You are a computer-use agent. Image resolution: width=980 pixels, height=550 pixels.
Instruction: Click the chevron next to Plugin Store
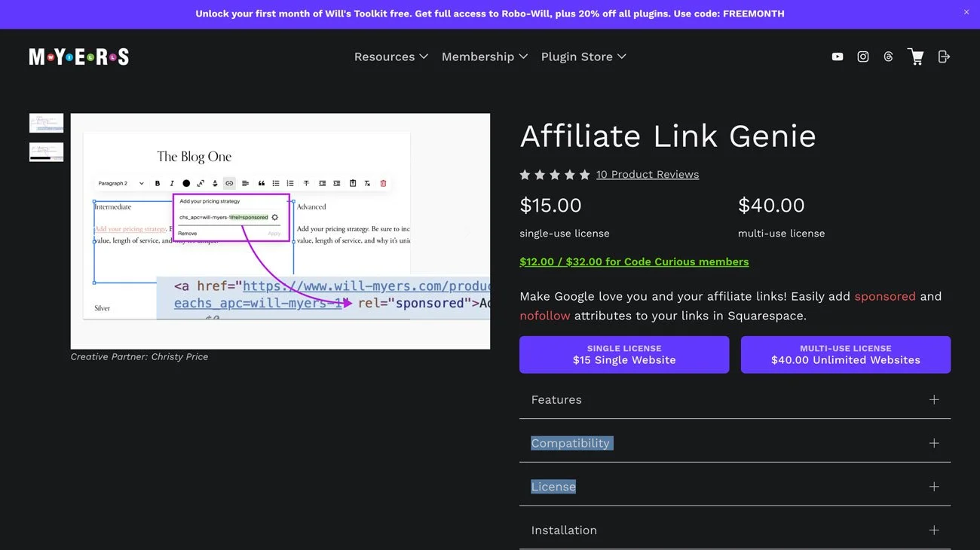(622, 57)
